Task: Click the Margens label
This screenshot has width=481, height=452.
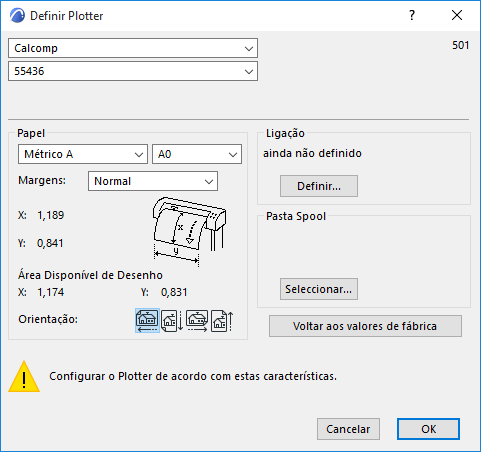Action: click(42, 180)
